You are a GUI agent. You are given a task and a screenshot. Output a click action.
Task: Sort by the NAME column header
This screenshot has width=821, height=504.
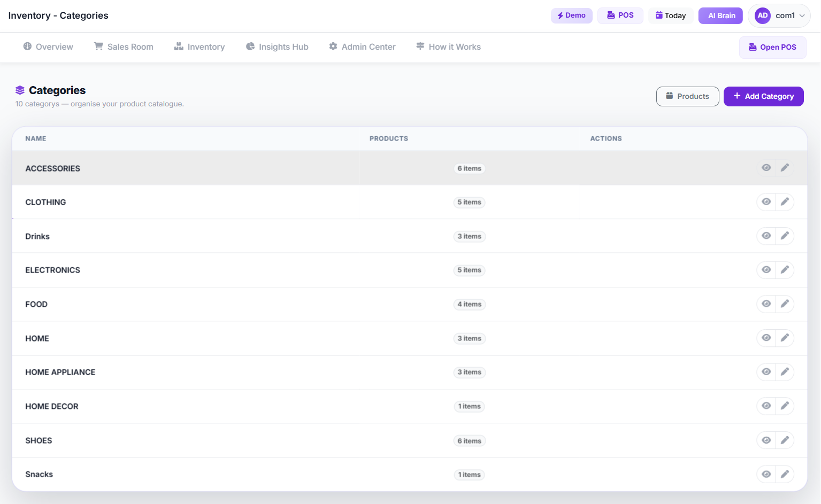pos(36,138)
